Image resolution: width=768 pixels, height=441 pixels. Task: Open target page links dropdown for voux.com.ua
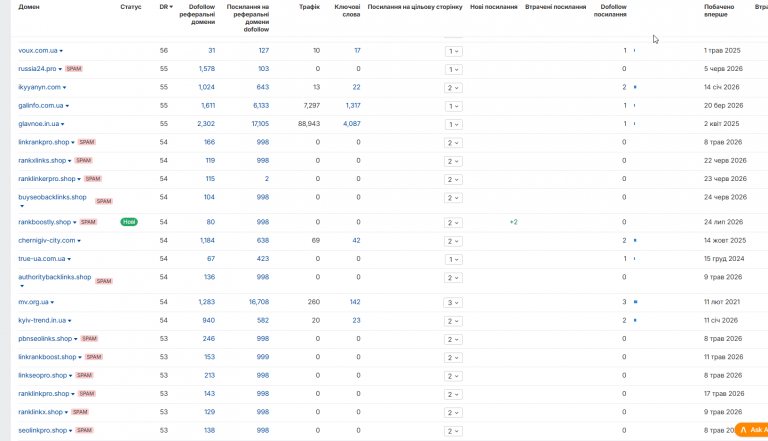tap(454, 51)
